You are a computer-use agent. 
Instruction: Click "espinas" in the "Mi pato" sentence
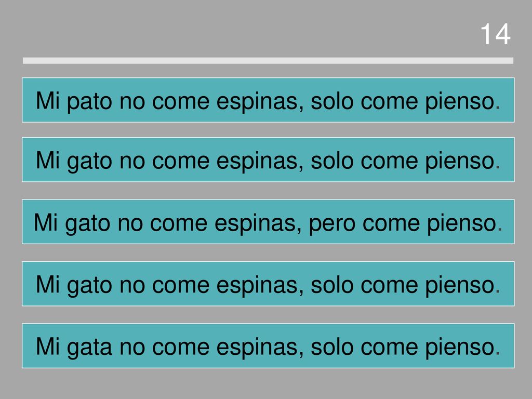(260, 101)
